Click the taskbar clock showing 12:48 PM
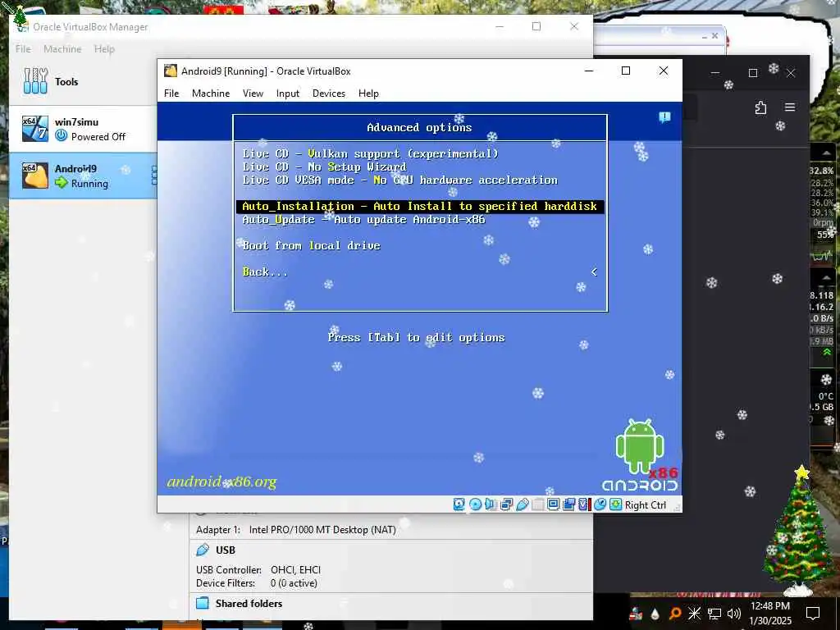This screenshot has width=840, height=630. [769, 613]
